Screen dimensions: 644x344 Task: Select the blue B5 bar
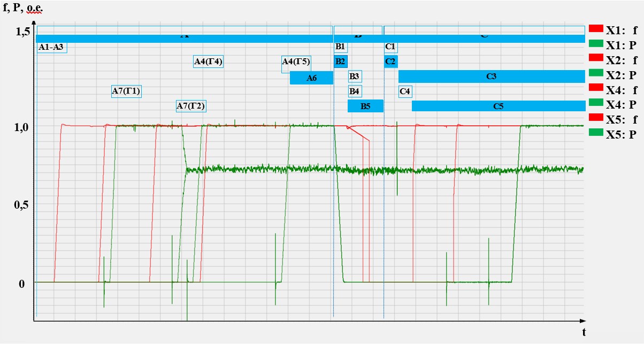(x=365, y=106)
